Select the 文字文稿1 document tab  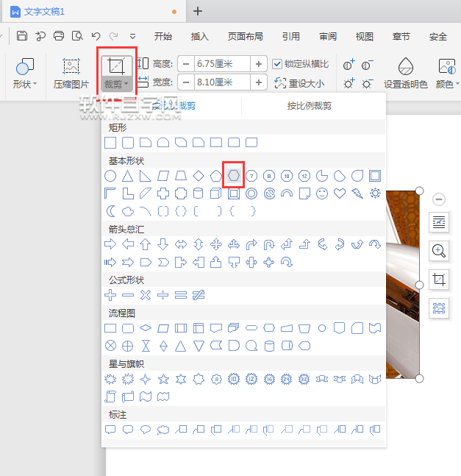click(94, 12)
